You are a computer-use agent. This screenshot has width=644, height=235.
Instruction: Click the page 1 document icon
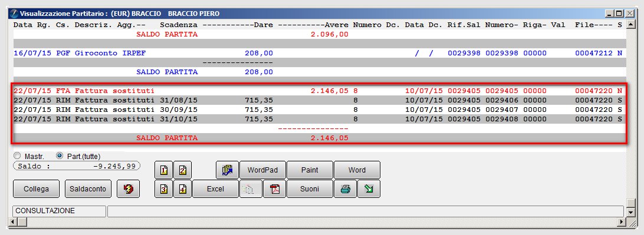[x=163, y=170]
